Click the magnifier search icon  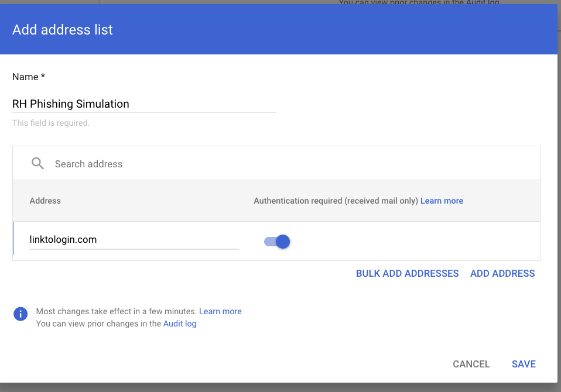pos(38,164)
